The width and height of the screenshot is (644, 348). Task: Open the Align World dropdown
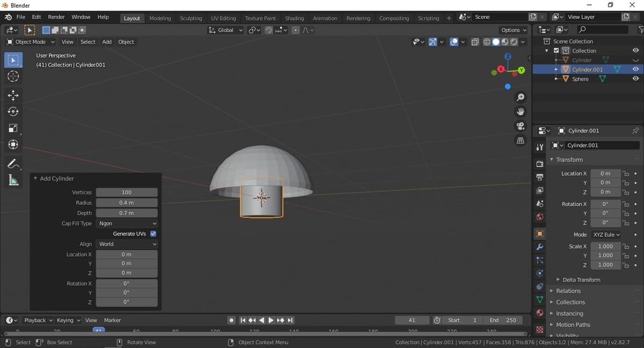click(x=127, y=244)
